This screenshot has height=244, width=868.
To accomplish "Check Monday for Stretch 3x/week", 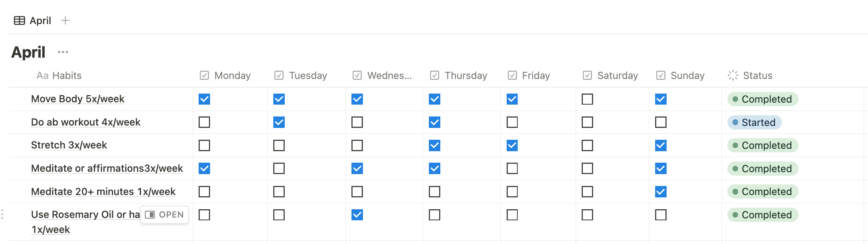I will (x=204, y=145).
